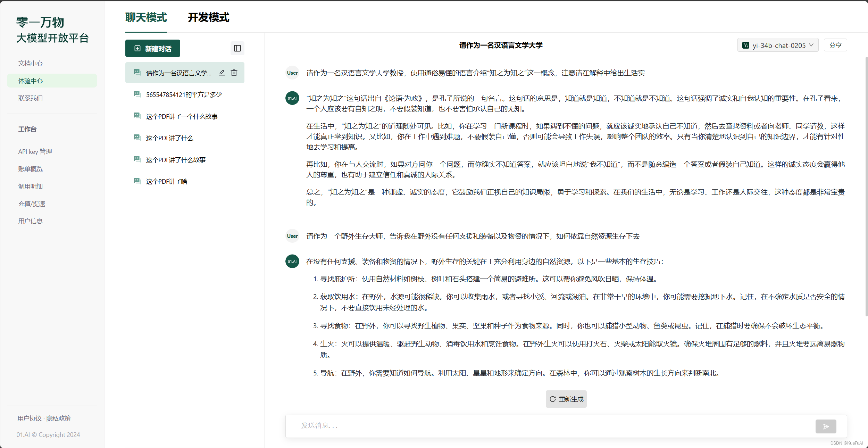This screenshot has height=448, width=868.
Task: Click chat icon beside 565547854121 conversation
Action: coord(137,94)
